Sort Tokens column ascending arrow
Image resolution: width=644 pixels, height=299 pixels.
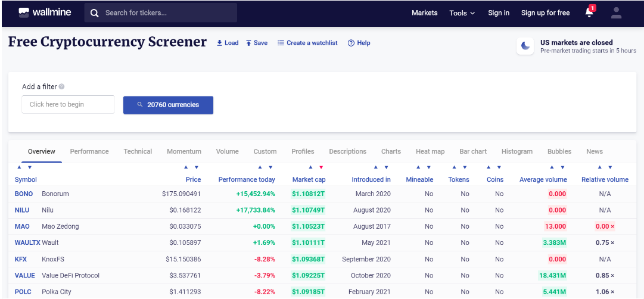pos(454,167)
